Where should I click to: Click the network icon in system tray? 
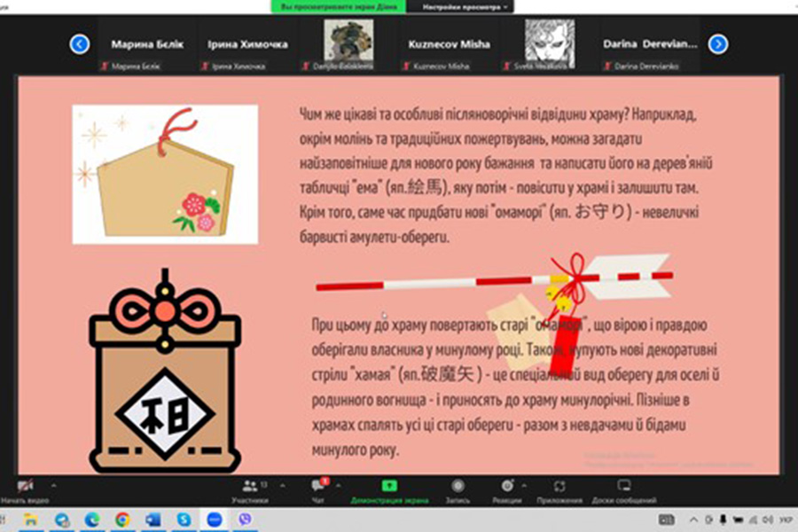coord(753,520)
